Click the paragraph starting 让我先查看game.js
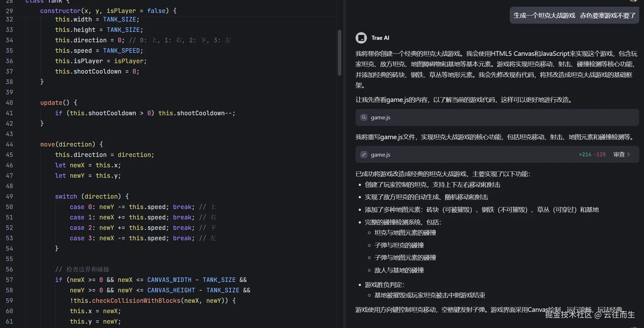The width and height of the screenshot is (644, 328). pyautogui.click(x=465, y=100)
